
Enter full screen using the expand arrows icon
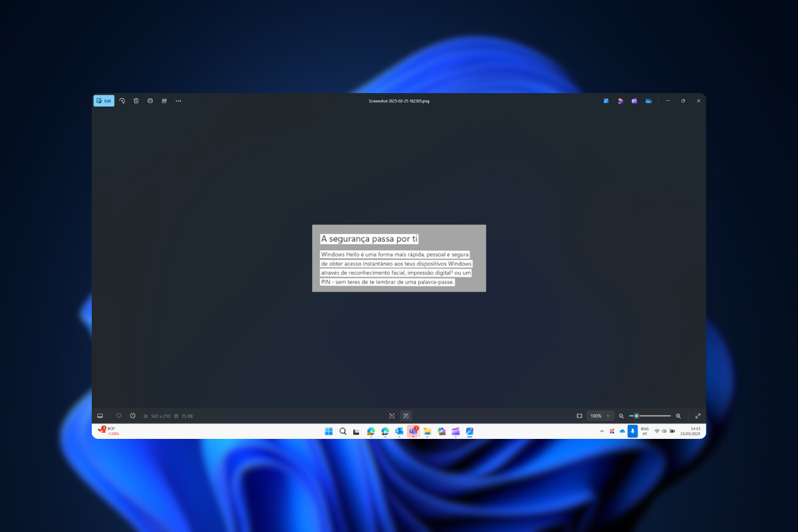coord(698,416)
